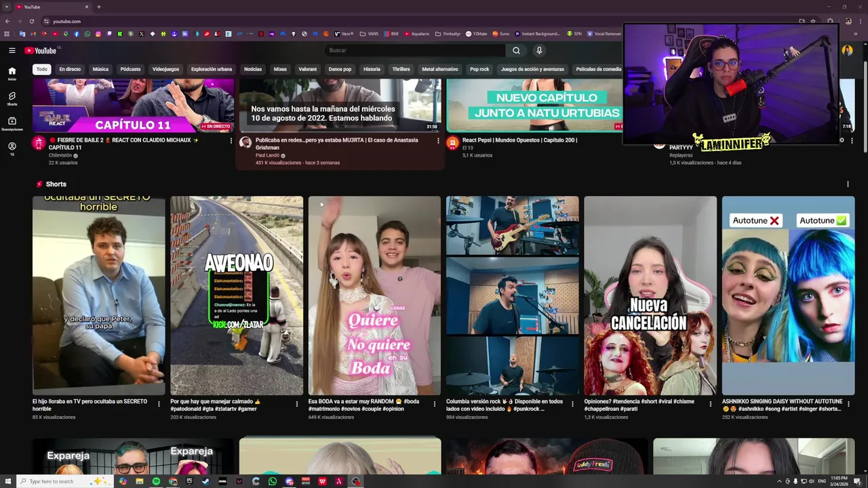Open menu for 'Publicaba en redes' video
This screenshot has width=868, height=488.
438,141
